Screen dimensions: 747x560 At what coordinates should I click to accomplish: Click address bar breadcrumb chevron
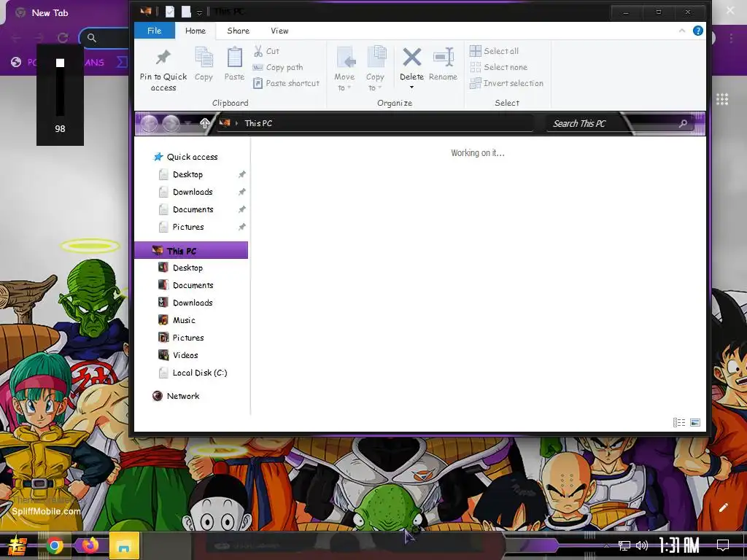coord(237,123)
